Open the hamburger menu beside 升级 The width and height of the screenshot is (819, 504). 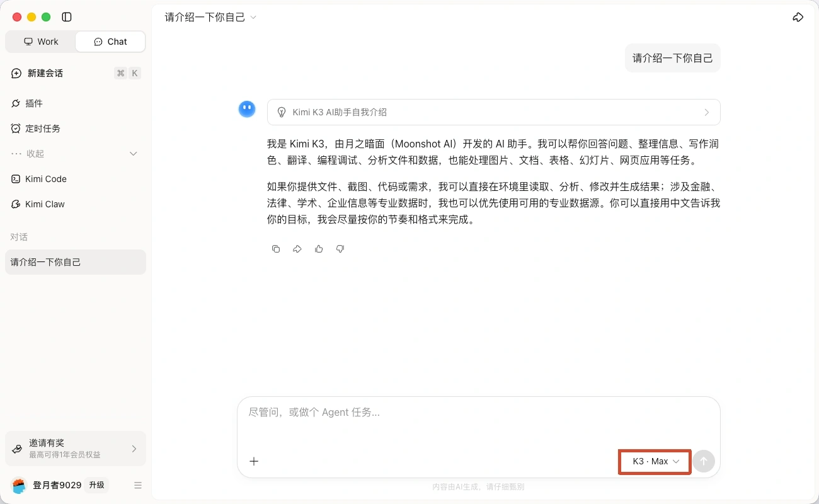(138, 485)
